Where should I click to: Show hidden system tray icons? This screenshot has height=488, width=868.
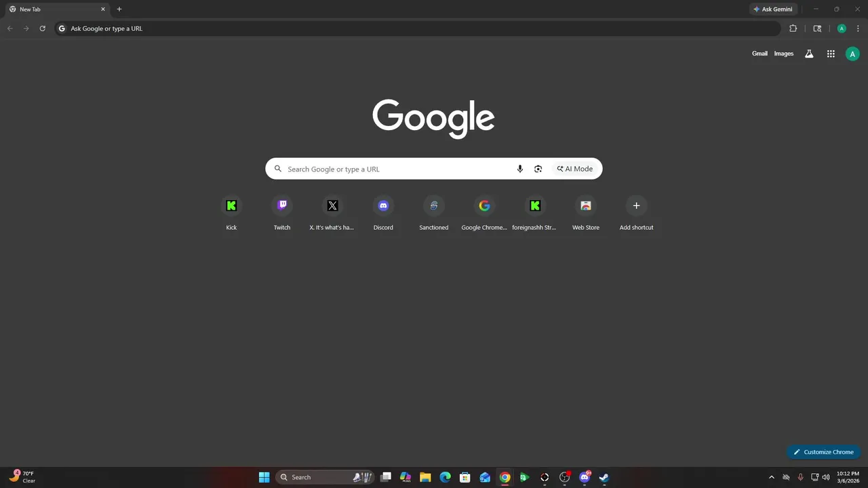point(771,477)
